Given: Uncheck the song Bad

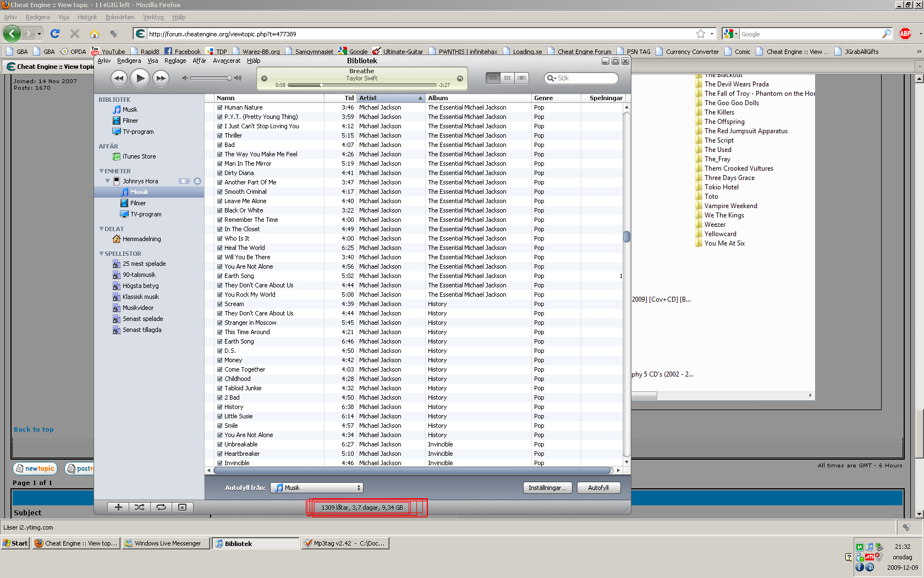Looking at the screenshot, I should click(220, 145).
